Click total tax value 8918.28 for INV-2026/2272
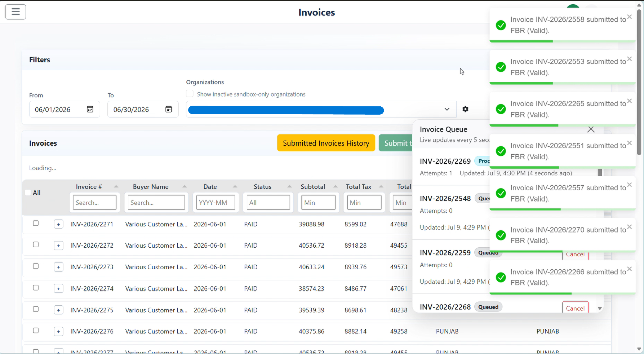Screen dimensions: 644x354 (x=355, y=245)
